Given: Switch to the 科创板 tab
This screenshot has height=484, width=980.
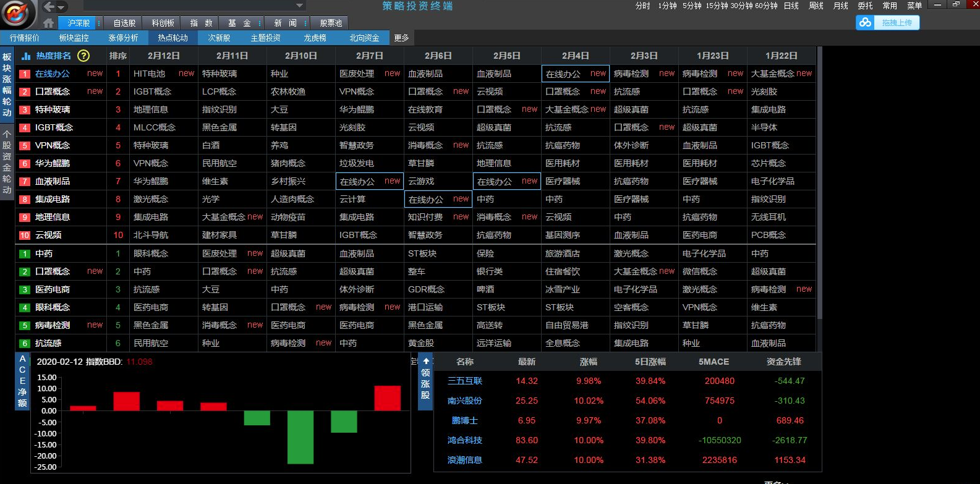Looking at the screenshot, I should click(x=163, y=23).
